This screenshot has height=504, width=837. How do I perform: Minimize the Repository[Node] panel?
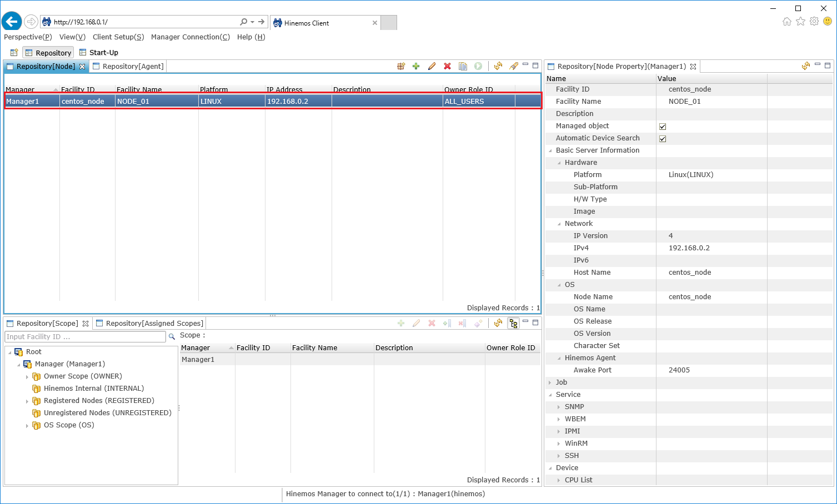525,65
